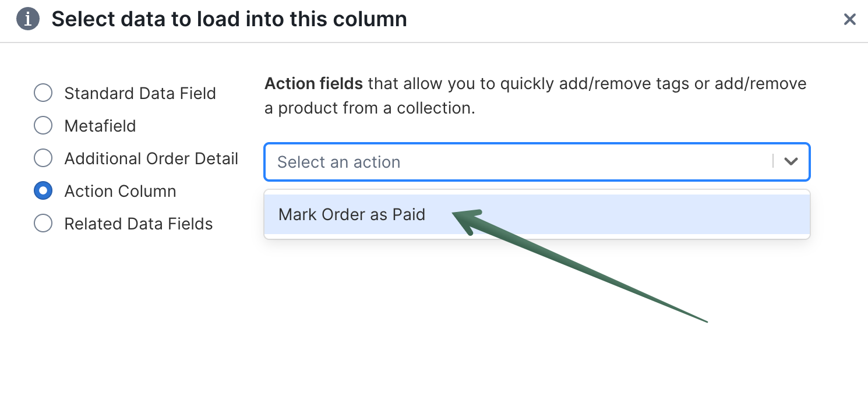Click the "Action Column" label text
Screen dimensions: 868x396
tap(120, 190)
